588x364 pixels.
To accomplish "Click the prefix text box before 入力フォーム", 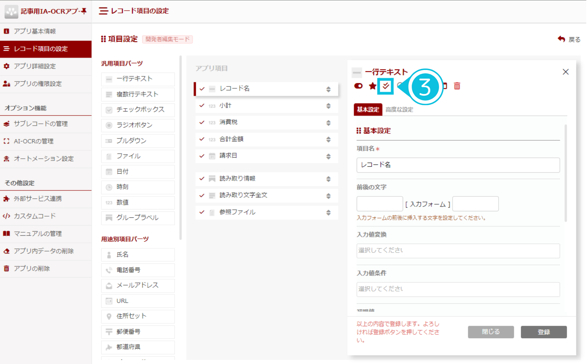I will click(x=380, y=204).
